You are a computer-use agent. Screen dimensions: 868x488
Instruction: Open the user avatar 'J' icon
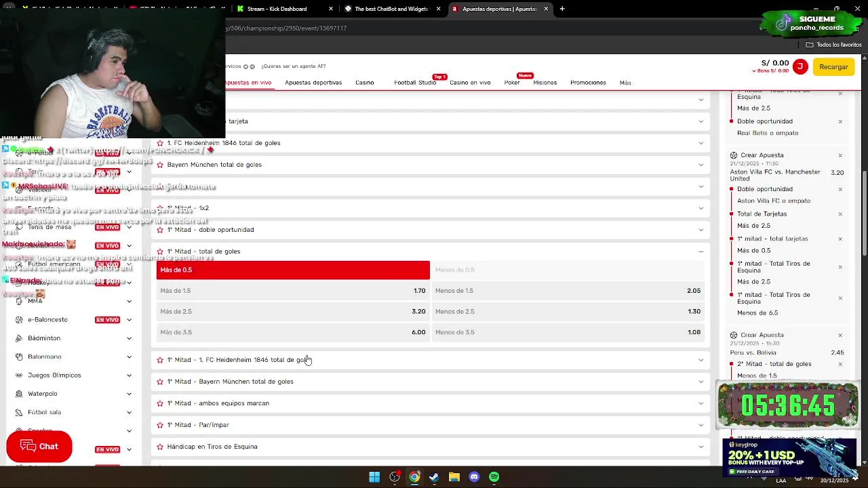[800, 66]
